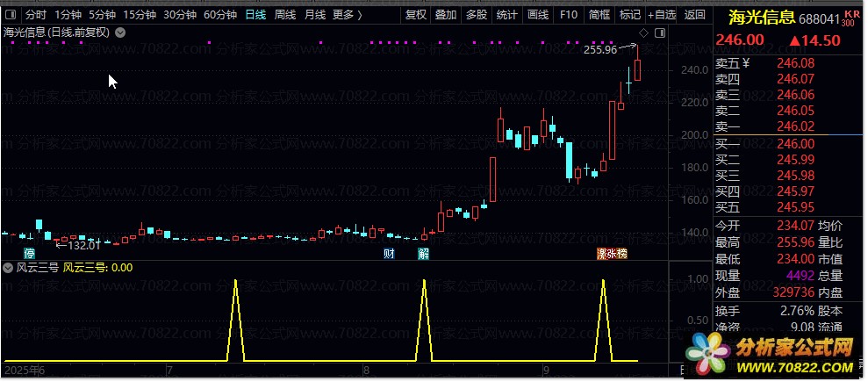The width and height of the screenshot is (868, 382).
Task: Click the diamond icon above the chart
Action: tap(643, 33)
